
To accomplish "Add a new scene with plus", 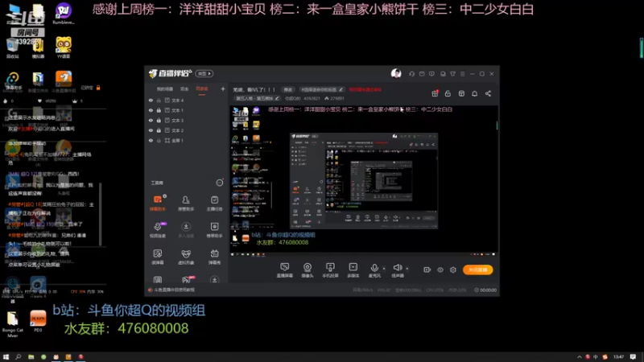I will (223, 88).
